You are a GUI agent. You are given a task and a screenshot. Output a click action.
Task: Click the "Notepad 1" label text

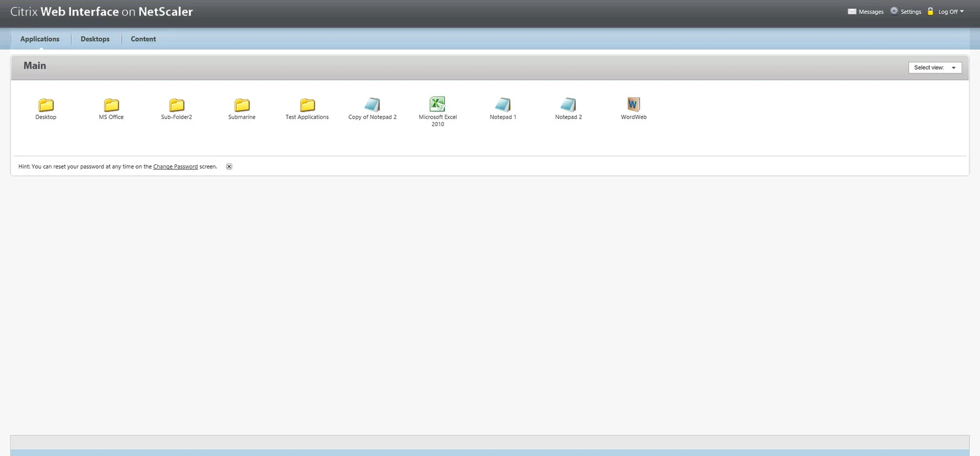(x=503, y=117)
